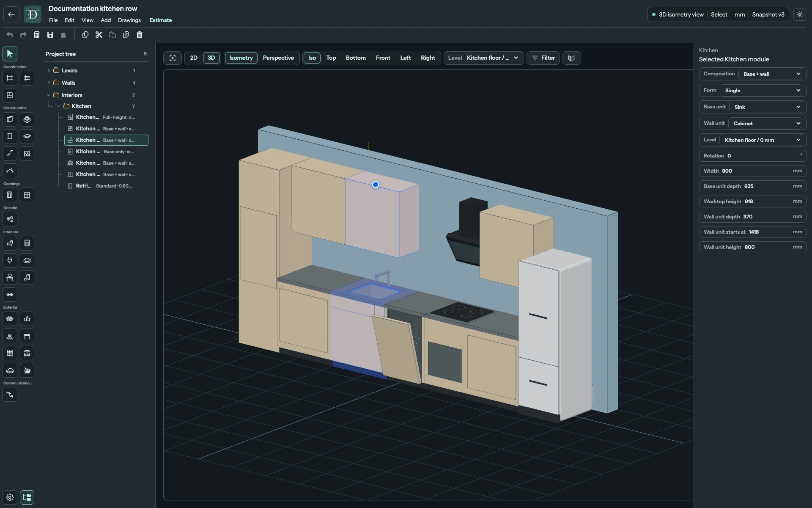This screenshot has width=812, height=508.
Task: Switch projection to Perspective
Action: click(278, 58)
